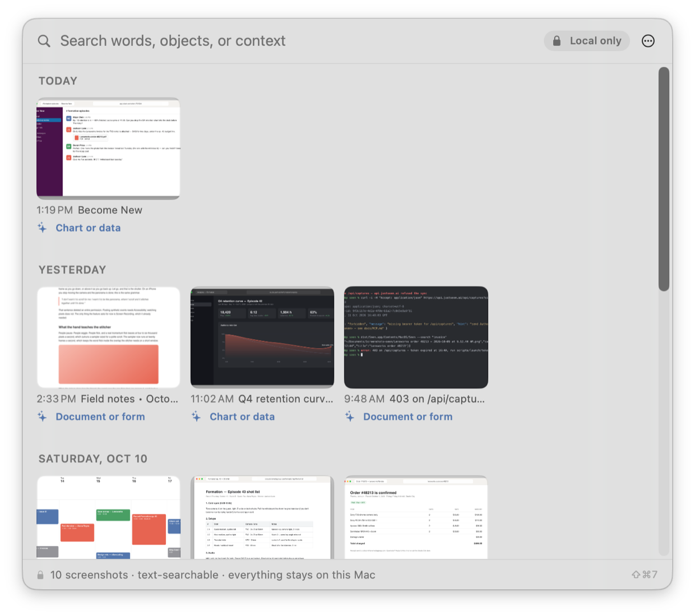This screenshot has width=695, height=616.
Task: Click the sparkle icon under Q4 retention curve
Action: (196, 416)
